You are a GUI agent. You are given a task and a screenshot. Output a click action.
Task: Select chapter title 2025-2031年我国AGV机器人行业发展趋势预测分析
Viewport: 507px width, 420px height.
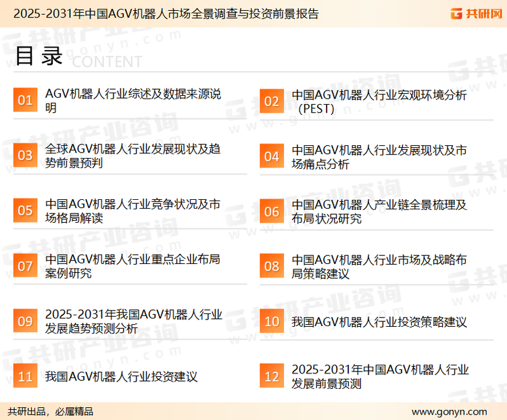(134, 321)
